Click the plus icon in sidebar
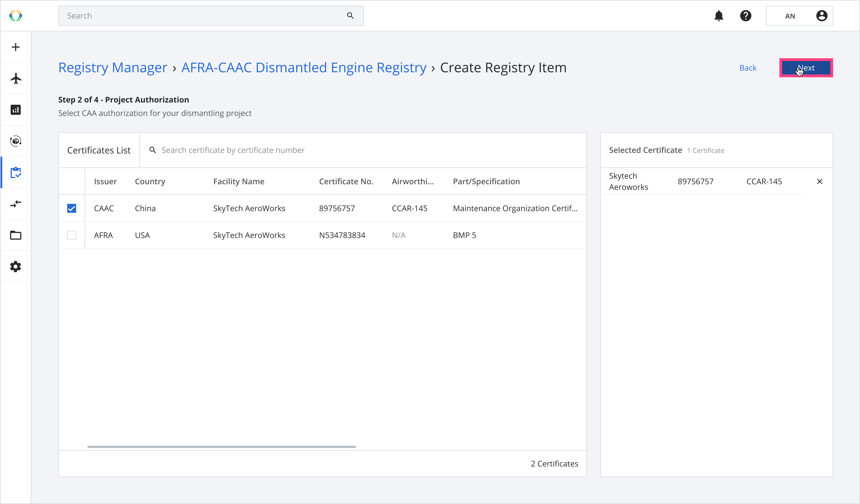860x504 pixels. (x=16, y=47)
